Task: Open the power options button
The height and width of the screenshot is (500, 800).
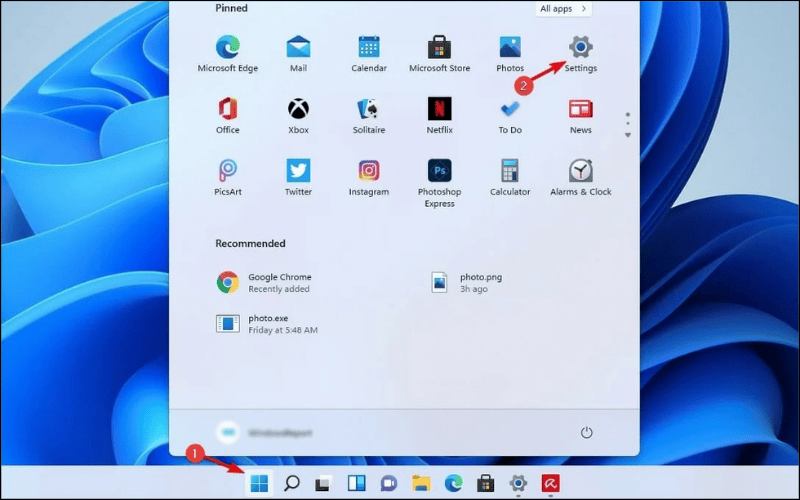Action: pos(586,432)
